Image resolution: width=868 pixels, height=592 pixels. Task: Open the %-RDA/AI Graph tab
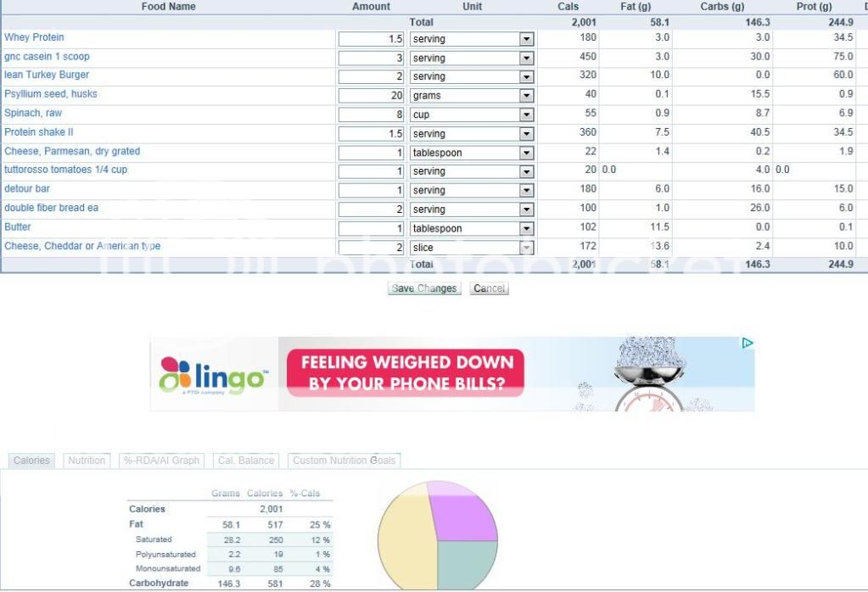click(x=161, y=461)
